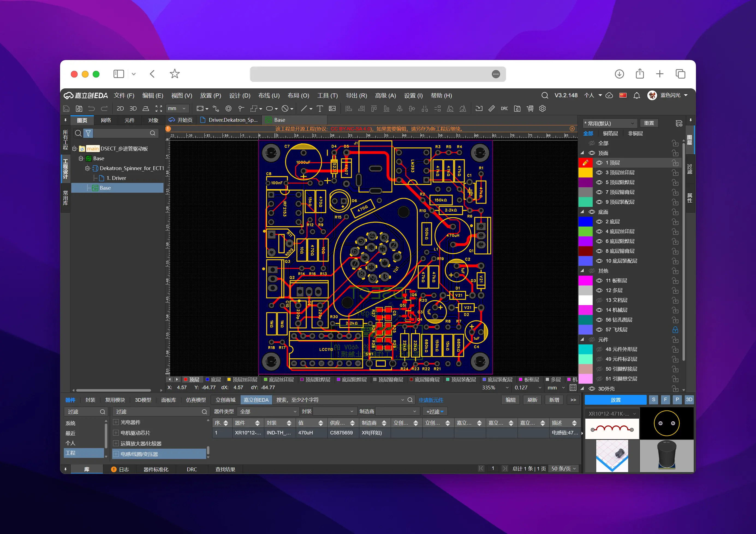The height and width of the screenshot is (534, 756).
Task: Click the magnifier search icon in top bar
Action: 544,95
